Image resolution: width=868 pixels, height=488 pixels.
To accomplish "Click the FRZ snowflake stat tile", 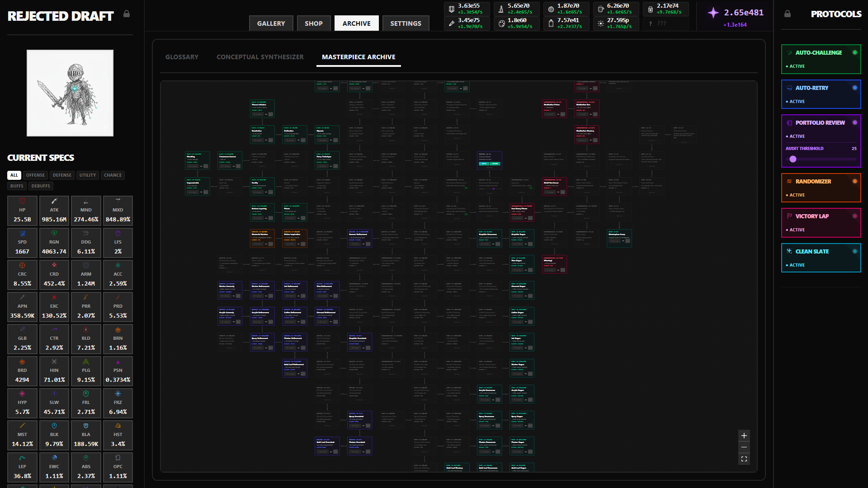I will [118, 404].
